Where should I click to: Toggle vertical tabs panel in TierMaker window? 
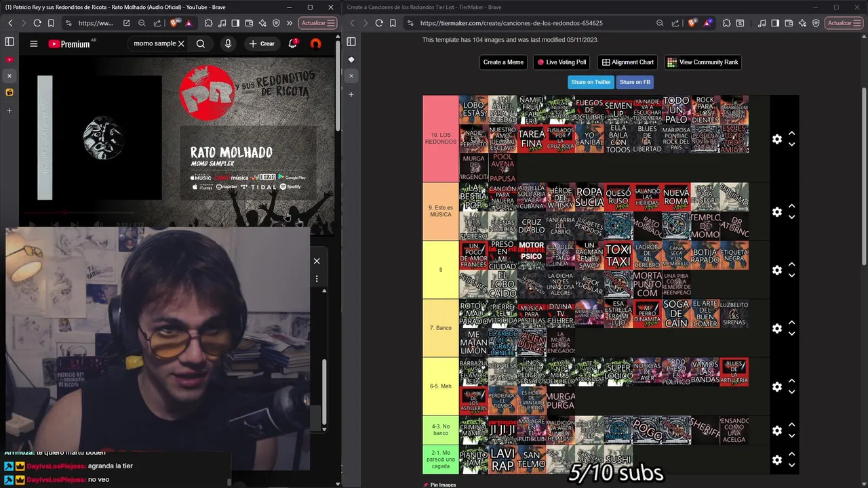[x=351, y=42]
